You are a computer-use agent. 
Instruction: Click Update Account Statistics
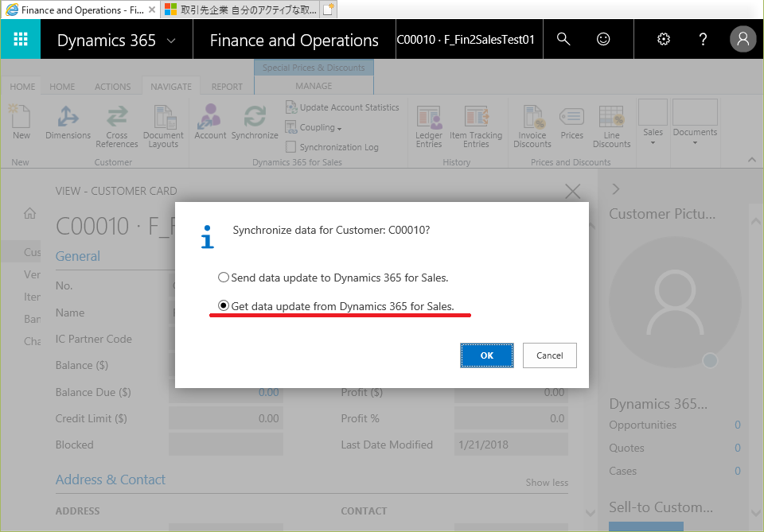click(342, 107)
